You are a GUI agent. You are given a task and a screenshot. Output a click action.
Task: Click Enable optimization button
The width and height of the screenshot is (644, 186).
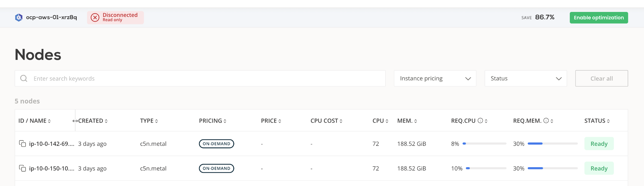pyautogui.click(x=598, y=18)
